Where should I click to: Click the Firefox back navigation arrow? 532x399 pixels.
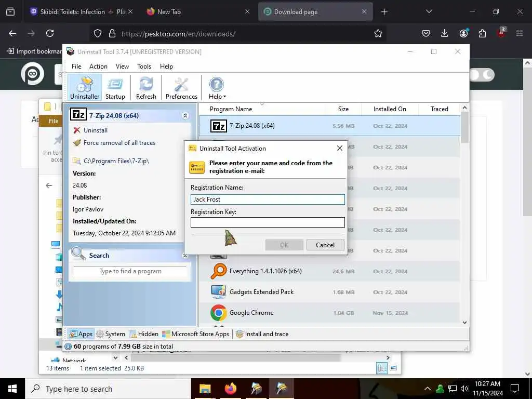click(12, 33)
